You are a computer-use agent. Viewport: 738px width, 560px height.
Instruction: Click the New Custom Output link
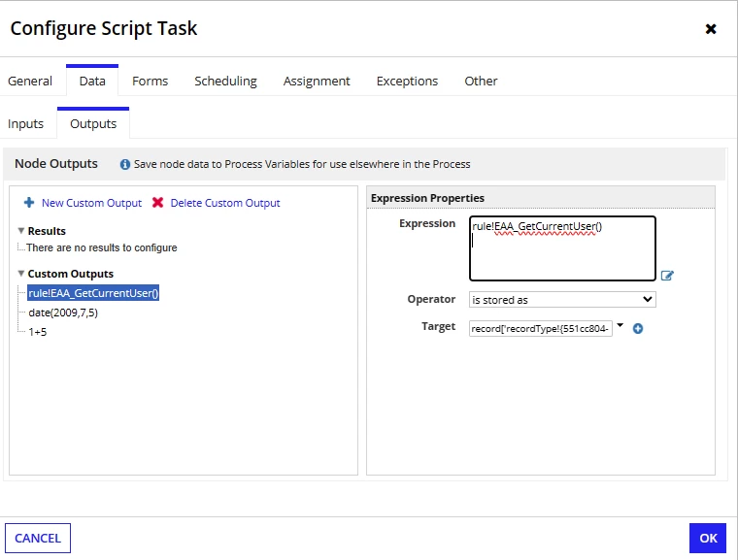pos(92,203)
